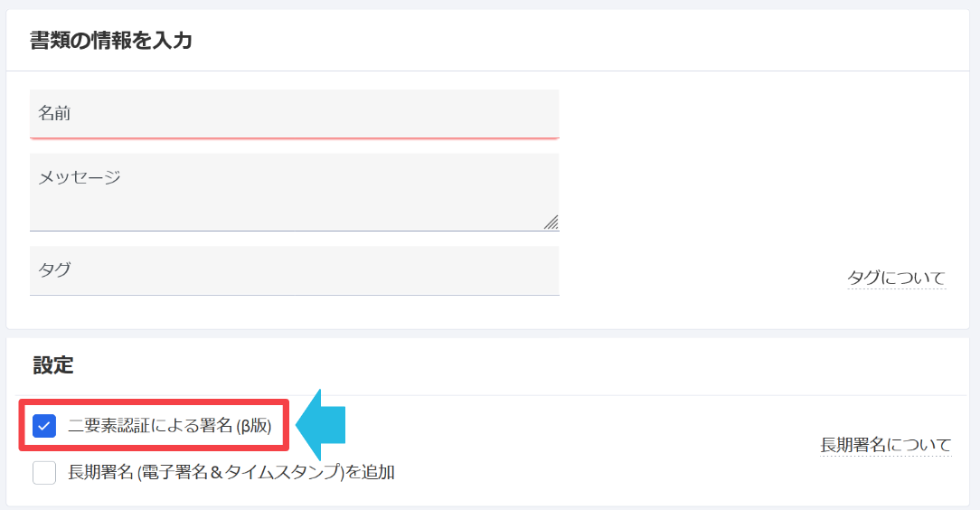Screen dimensions: 980x510
Task: Click the メッセージ box resize handle
Action: pyautogui.click(x=551, y=222)
